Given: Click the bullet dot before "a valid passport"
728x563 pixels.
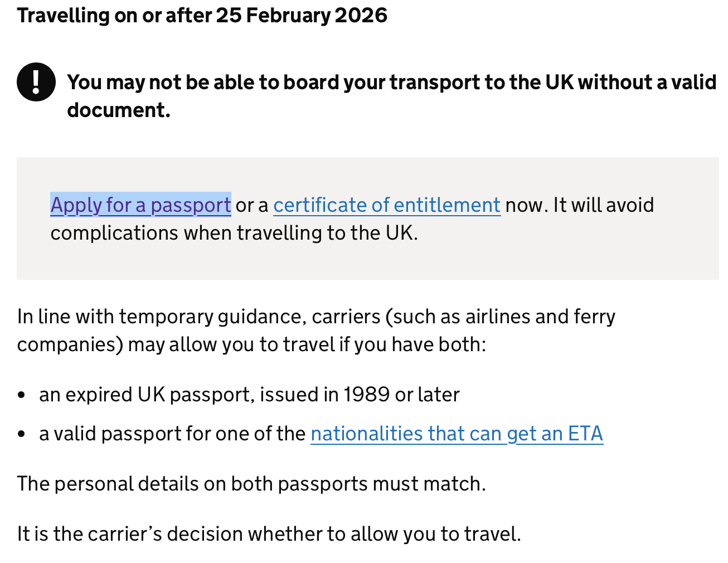Looking at the screenshot, I should [22, 434].
